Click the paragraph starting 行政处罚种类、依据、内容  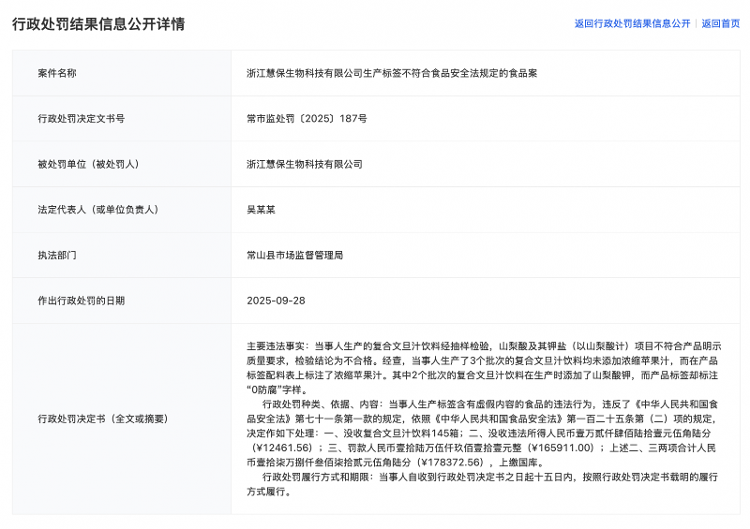point(483,433)
